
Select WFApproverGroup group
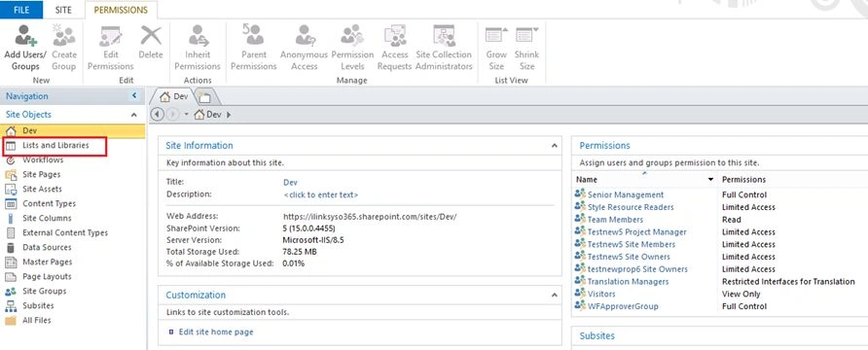(x=623, y=306)
